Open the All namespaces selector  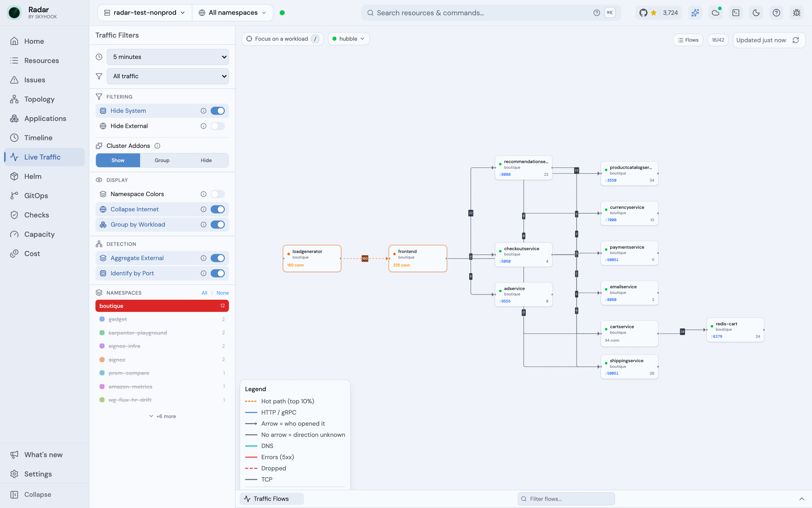233,13
